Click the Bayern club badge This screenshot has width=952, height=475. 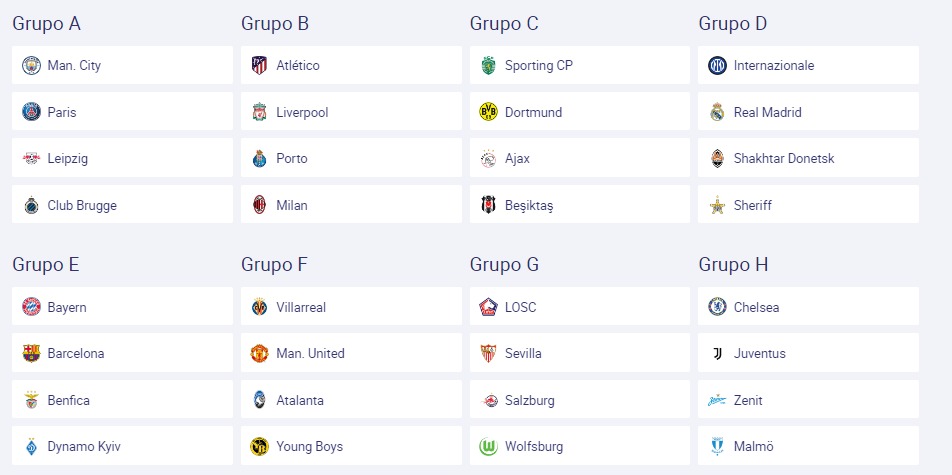(x=32, y=307)
